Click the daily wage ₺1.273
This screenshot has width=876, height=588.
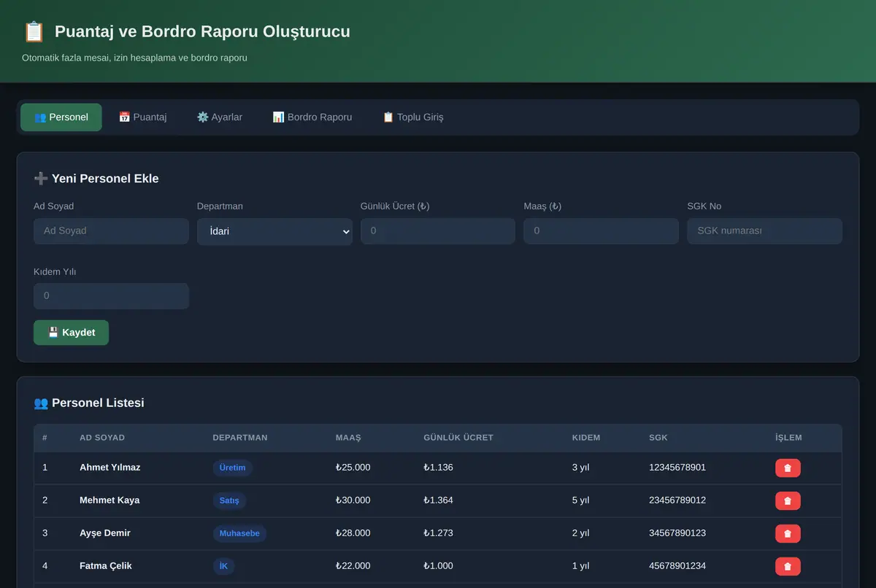tap(438, 533)
